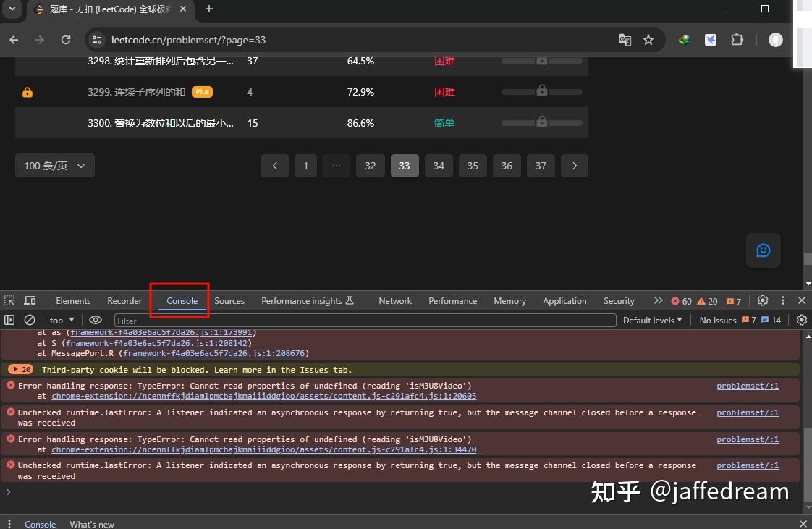Toggle the device emulation mode

pos(30,300)
